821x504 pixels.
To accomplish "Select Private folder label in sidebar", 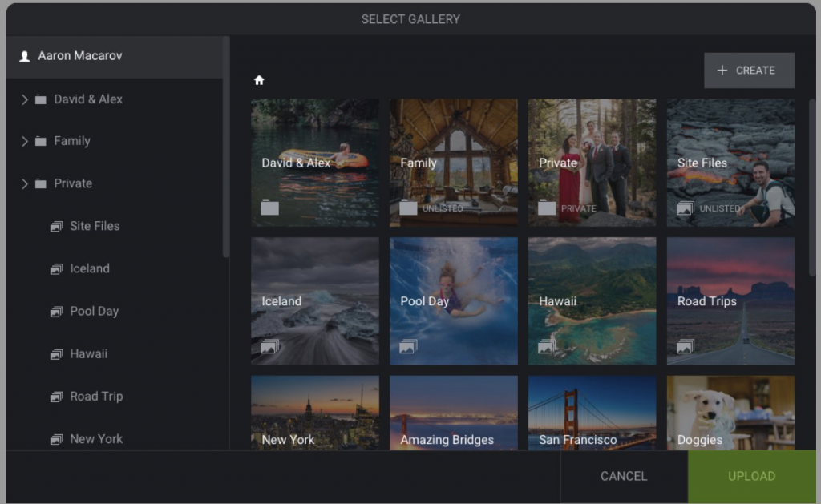I will (73, 183).
